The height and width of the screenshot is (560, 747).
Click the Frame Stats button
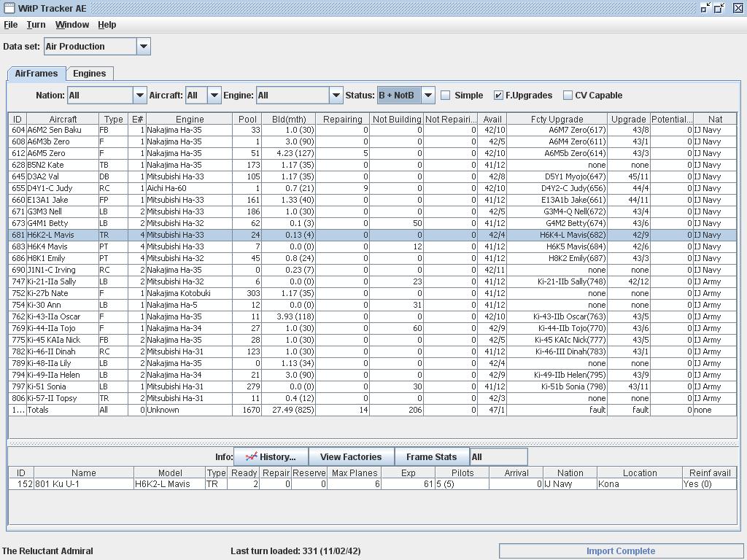point(432,457)
